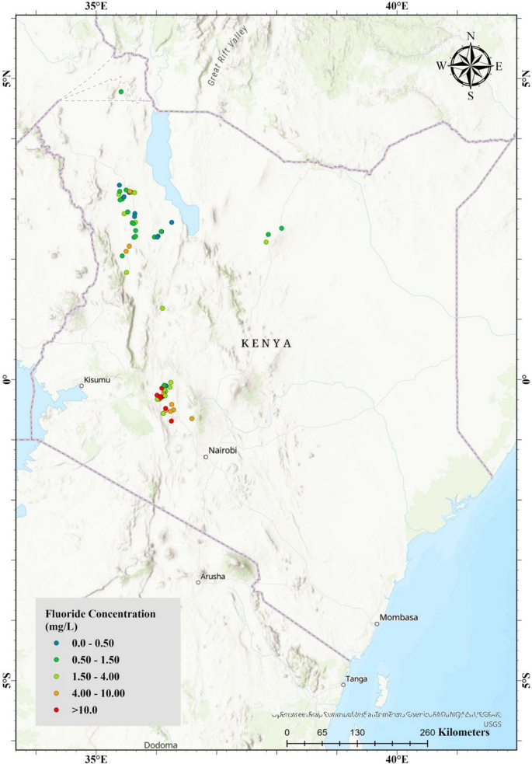Click the compass rose icon
This screenshot has width=532, height=764.
[470, 66]
